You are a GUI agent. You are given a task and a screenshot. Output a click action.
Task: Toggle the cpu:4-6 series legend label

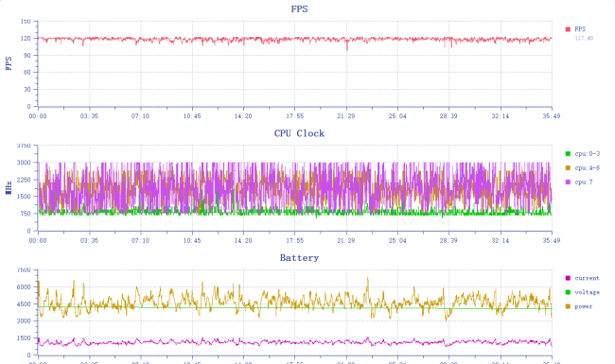(x=588, y=168)
